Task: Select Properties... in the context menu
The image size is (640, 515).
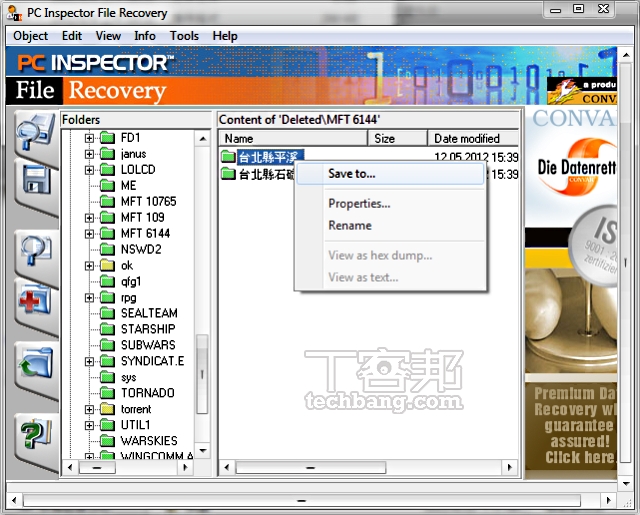Action: pyautogui.click(x=359, y=204)
